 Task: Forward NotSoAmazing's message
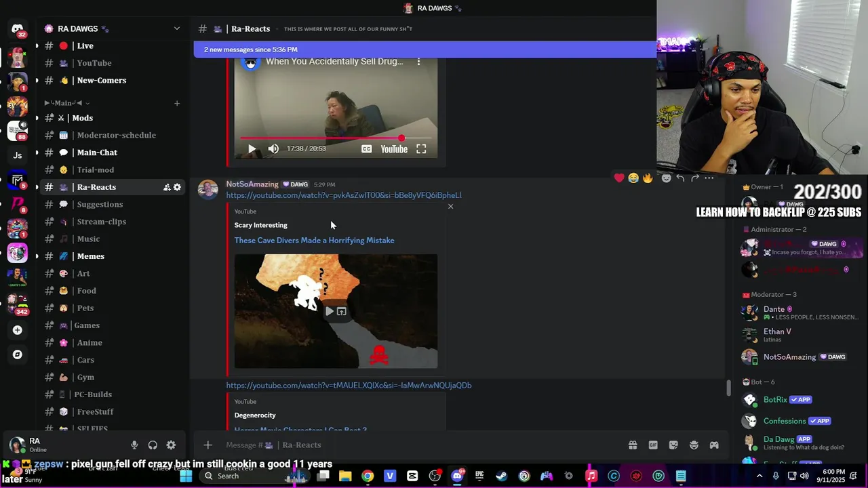click(x=694, y=178)
